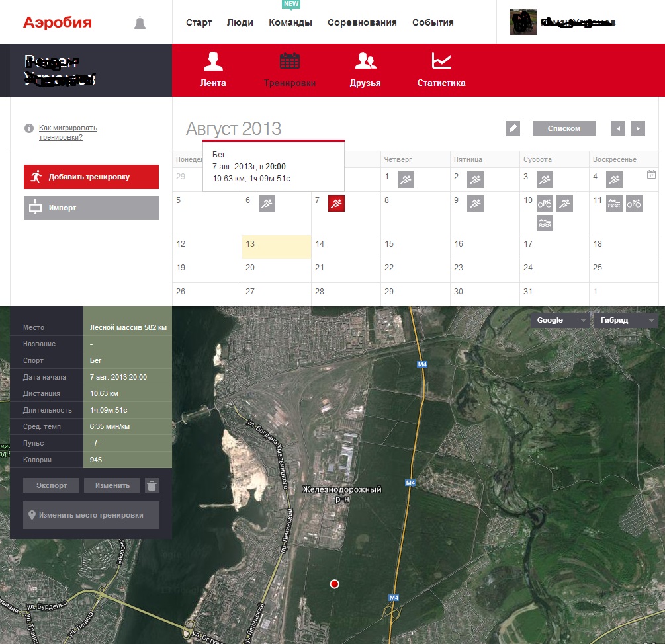Open the Старт menu item
The height and width of the screenshot is (644, 665).
(199, 23)
